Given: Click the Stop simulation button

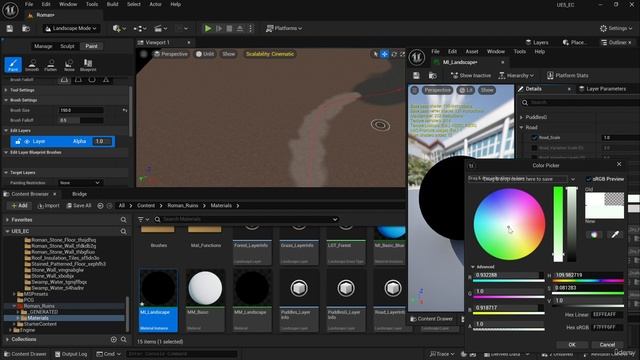Looking at the screenshot, I should tap(229, 28).
